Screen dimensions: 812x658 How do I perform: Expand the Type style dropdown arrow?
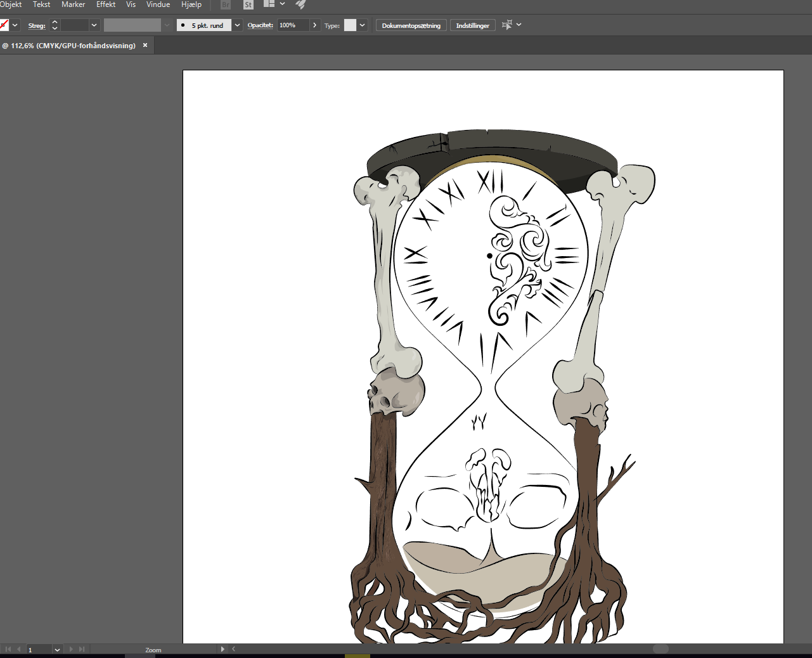[x=363, y=25]
